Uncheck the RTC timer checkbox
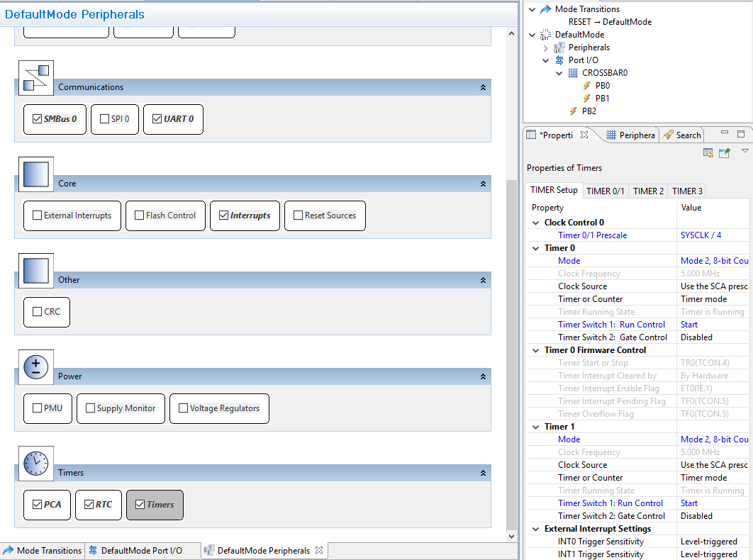Screen dimensions: 753x560 pos(89,505)
